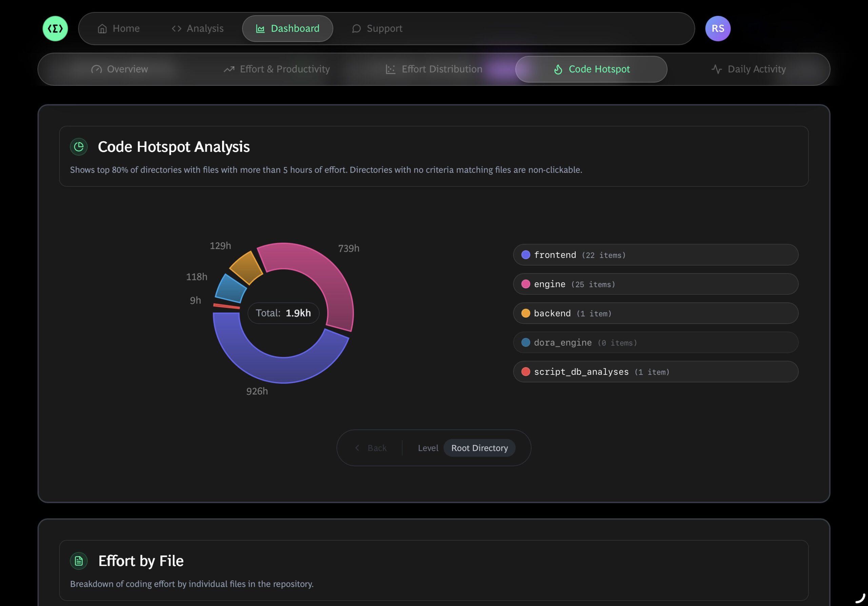Click the 739h chart label
868x606 pixels.
349,248
